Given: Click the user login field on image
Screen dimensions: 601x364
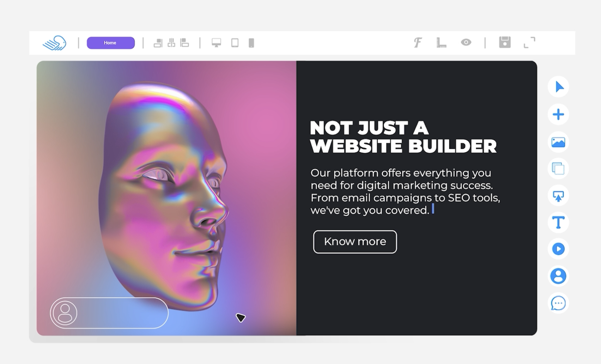Looking at the screenshot, I should click(109, 313).
